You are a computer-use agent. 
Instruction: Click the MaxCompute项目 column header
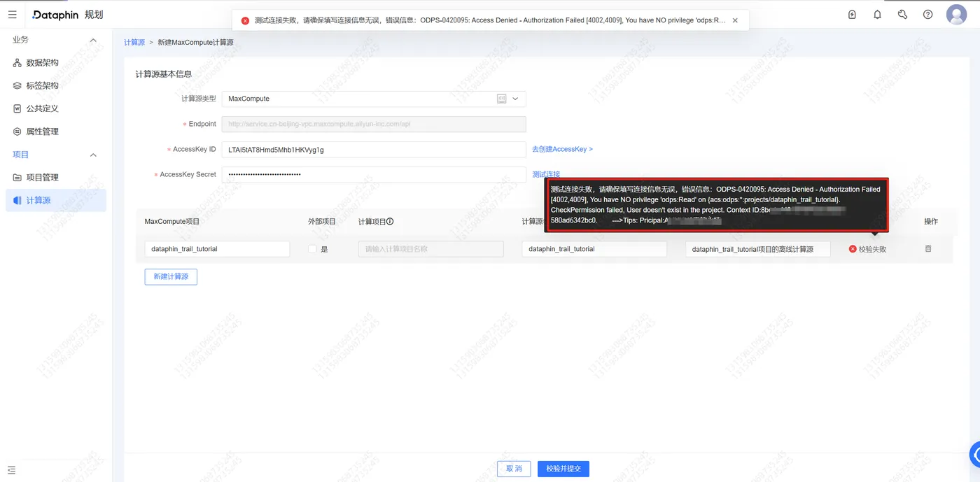pos(172,222)
